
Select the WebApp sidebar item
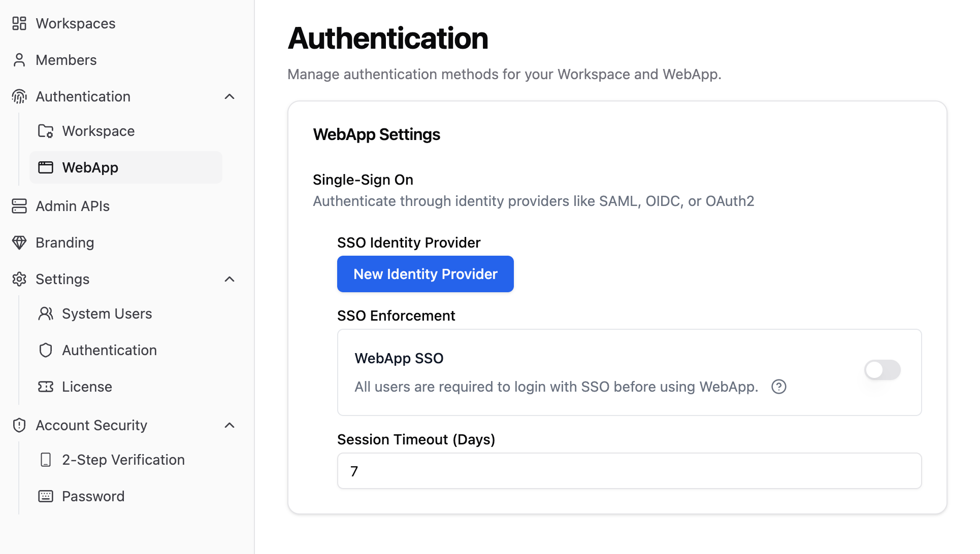pos(126,167)
